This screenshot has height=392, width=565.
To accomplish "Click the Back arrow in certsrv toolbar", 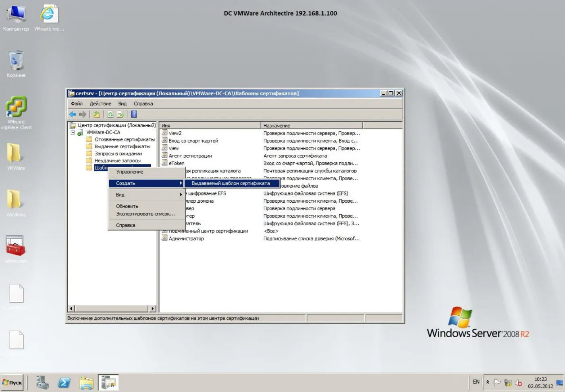I will point(73,114).
